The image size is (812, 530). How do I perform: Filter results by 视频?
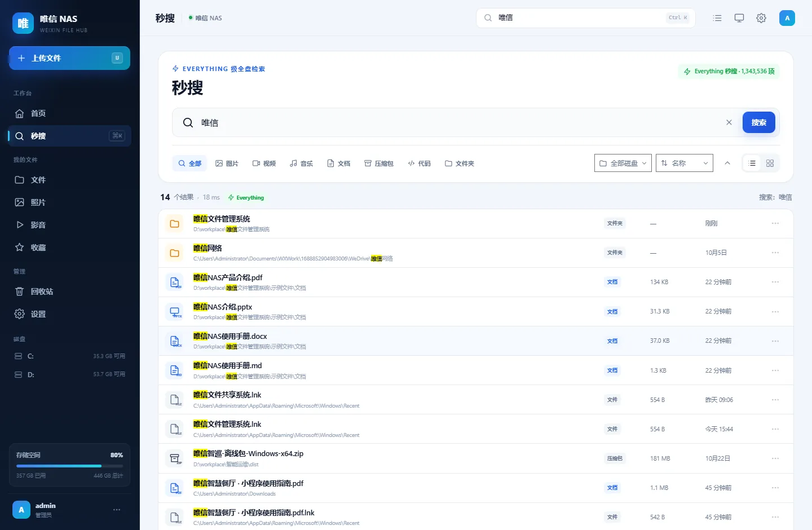pos(264,164)
